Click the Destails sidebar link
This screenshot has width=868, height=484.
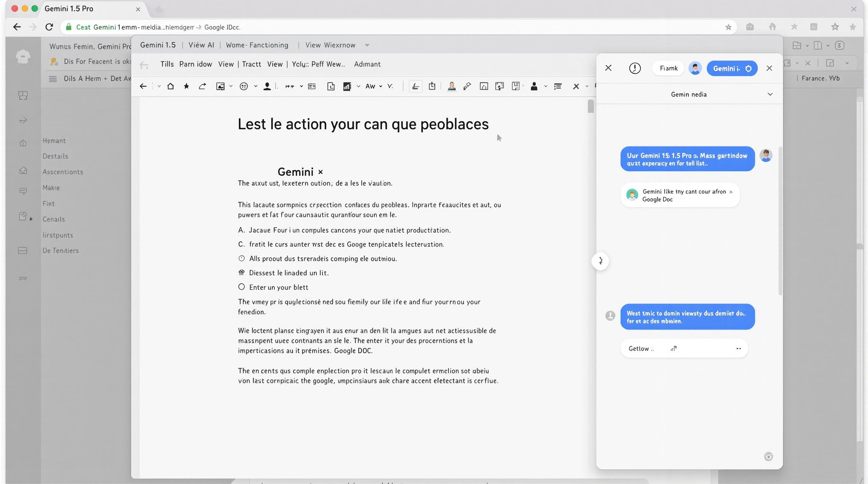tap(55, 157)
